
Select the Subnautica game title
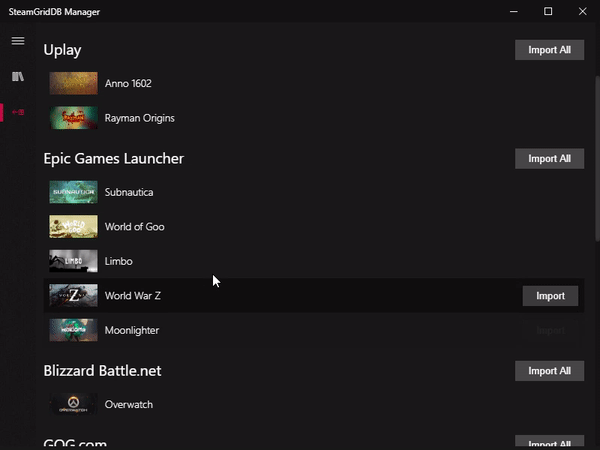point(129,192)
